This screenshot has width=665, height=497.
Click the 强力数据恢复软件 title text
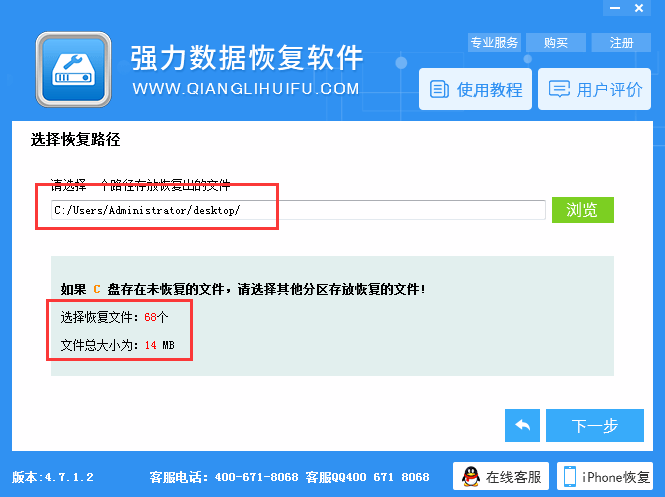(246, 58)
